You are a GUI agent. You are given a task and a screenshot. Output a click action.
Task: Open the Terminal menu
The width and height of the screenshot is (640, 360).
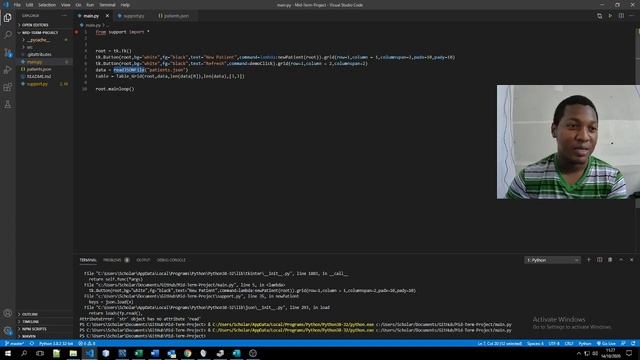pos(107,5)
